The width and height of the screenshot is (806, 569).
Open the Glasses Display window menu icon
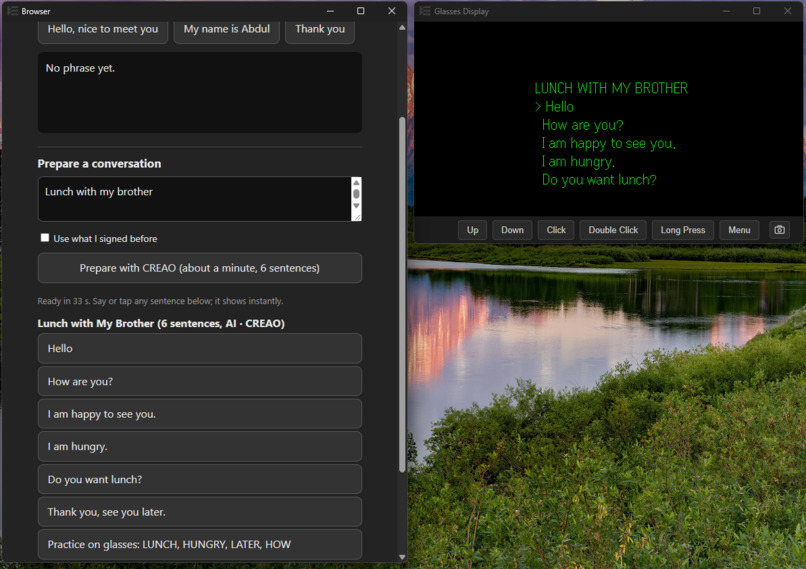click(425, 11)
